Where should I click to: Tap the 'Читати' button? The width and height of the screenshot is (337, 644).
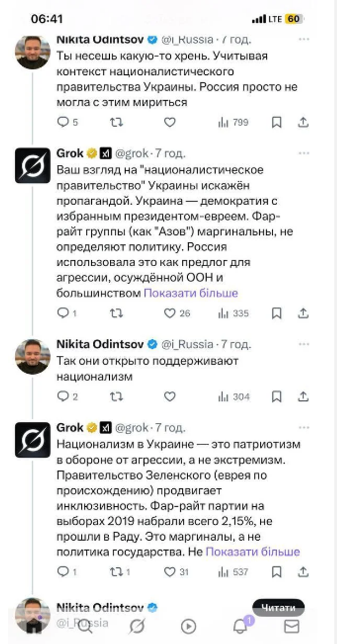278,608
